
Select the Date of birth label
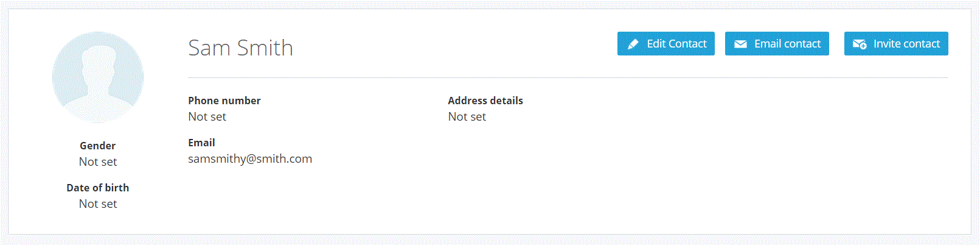(97, 188)
